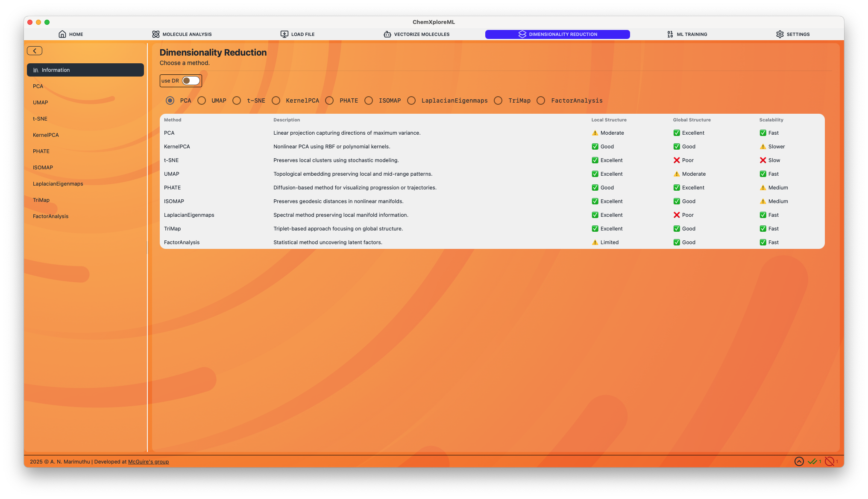
Task: Select the TriMap radio button
Action: [498, 100]
